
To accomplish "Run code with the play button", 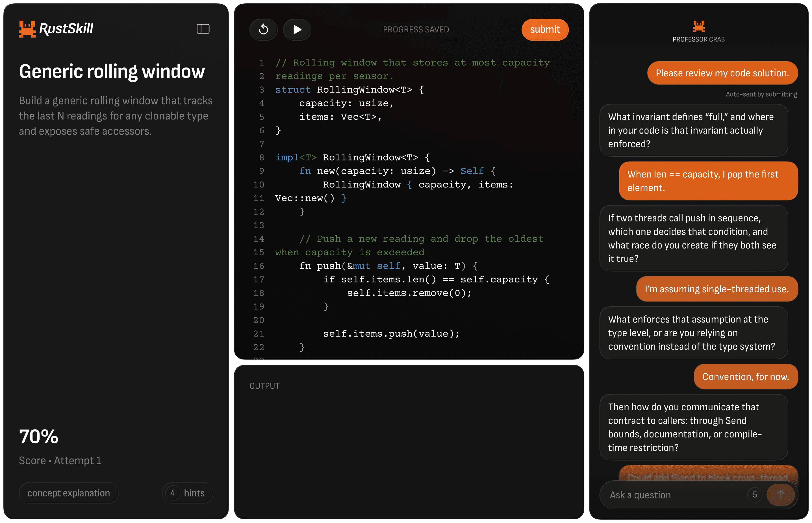I will tap(297, 30).
